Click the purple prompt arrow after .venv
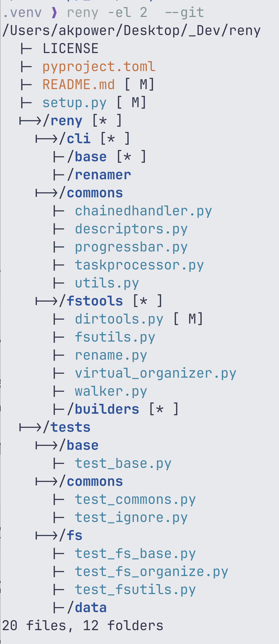Screen dimensions: 279x644 (x=54, y=13)
